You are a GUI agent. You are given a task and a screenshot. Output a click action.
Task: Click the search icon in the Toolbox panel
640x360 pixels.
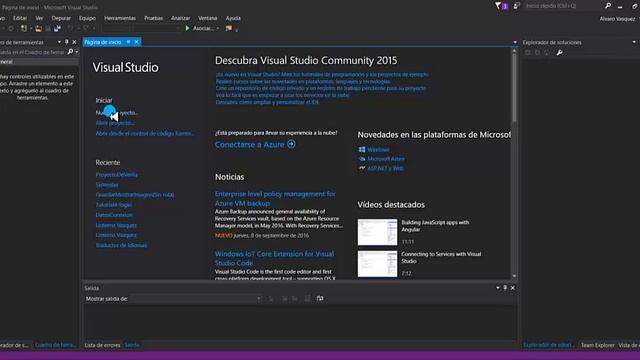(x=70, y=52)
